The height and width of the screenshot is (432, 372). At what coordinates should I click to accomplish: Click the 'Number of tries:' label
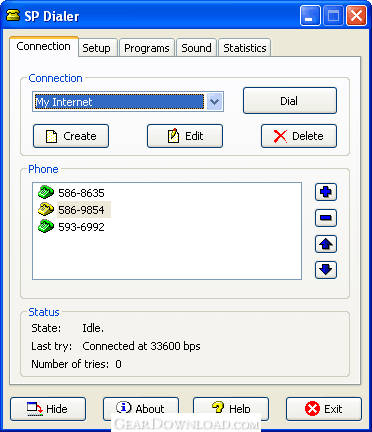click(70, 364)
